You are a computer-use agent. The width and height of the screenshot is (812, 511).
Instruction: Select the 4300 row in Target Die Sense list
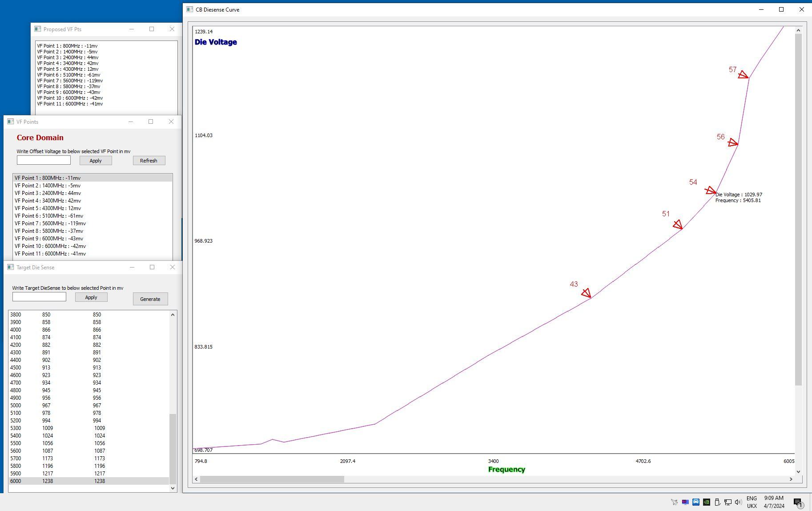coord(89,353)
